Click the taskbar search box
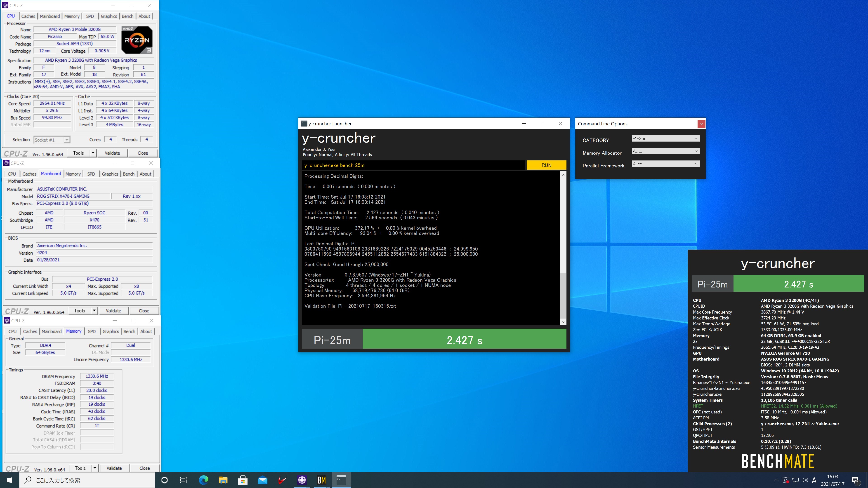Screen dimensions: 868x488 pyautogui.click(x=87, y=480)
